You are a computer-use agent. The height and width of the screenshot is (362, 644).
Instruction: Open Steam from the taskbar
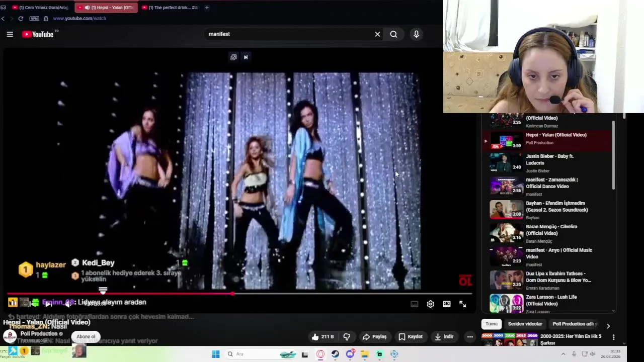tap(335, 354)
